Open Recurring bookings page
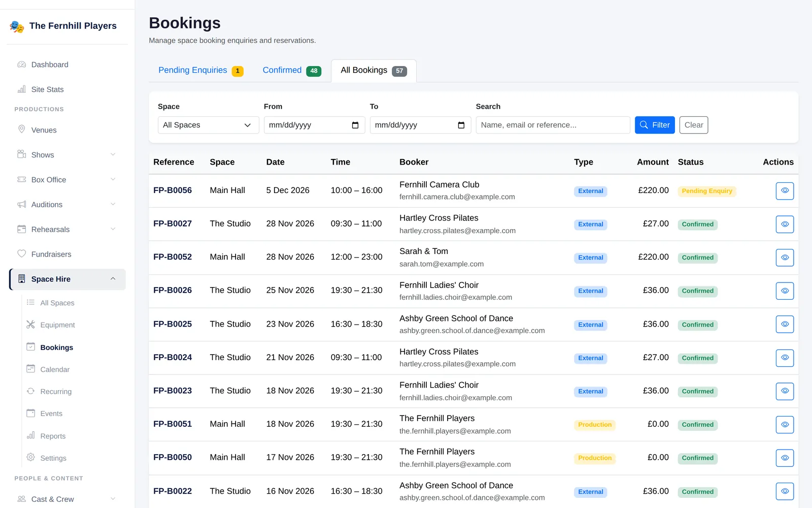The width and height of the screenshot is (812, 508). tap(74, 392)
